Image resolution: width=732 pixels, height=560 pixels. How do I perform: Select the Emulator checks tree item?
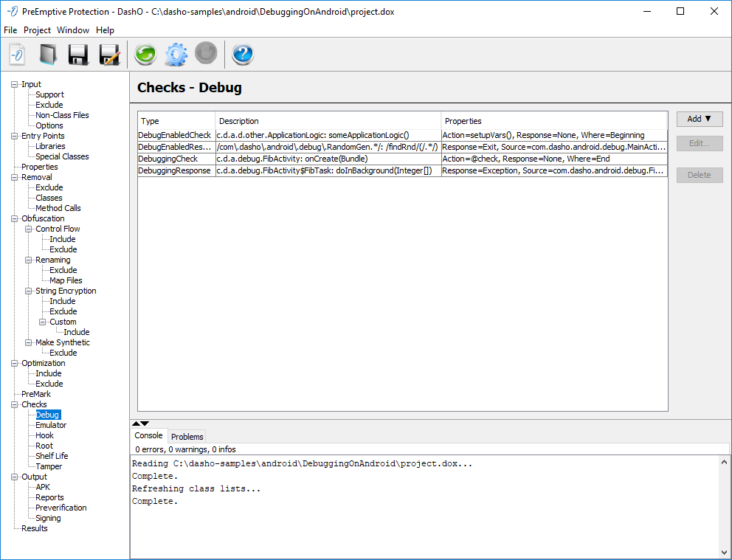(51, 425)
